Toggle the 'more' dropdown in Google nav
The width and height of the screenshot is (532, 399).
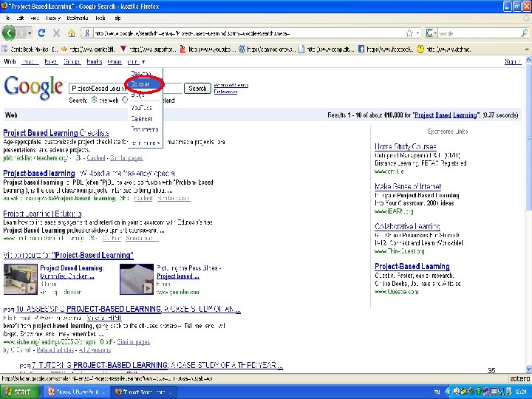coord(136,62)
